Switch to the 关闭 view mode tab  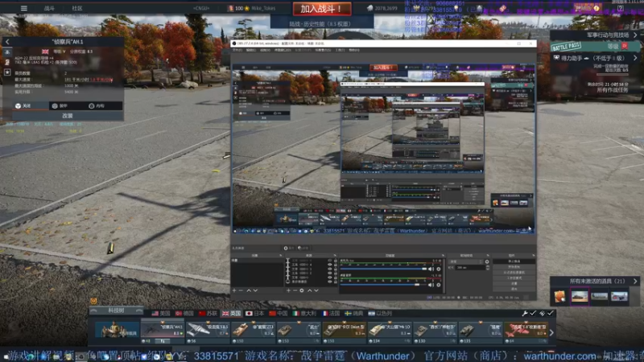30,106
